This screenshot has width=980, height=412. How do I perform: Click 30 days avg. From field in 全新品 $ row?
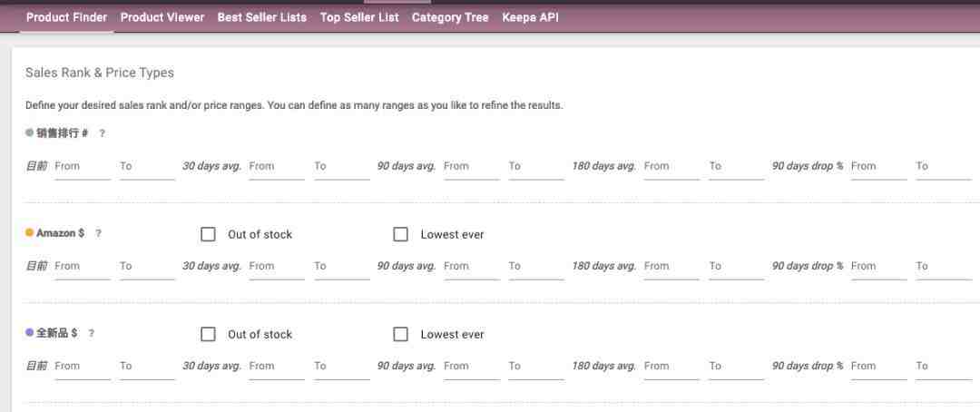click(x=277, y=367)
